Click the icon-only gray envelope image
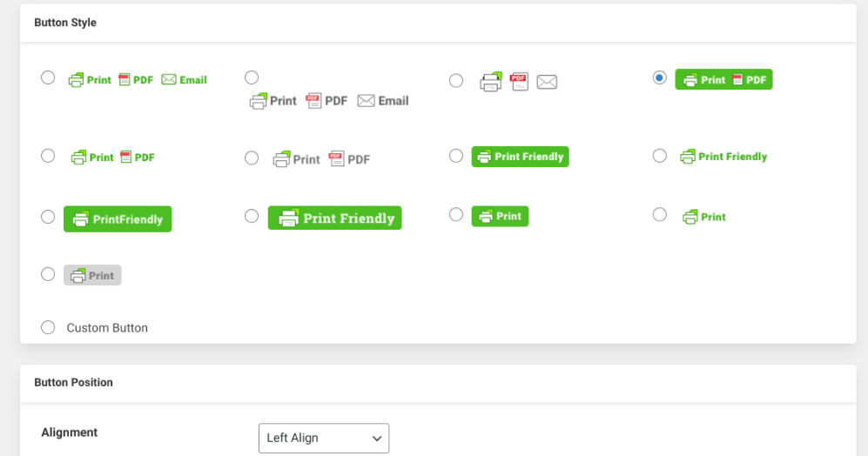The image size is (868, 456). [x=547, y=82]
